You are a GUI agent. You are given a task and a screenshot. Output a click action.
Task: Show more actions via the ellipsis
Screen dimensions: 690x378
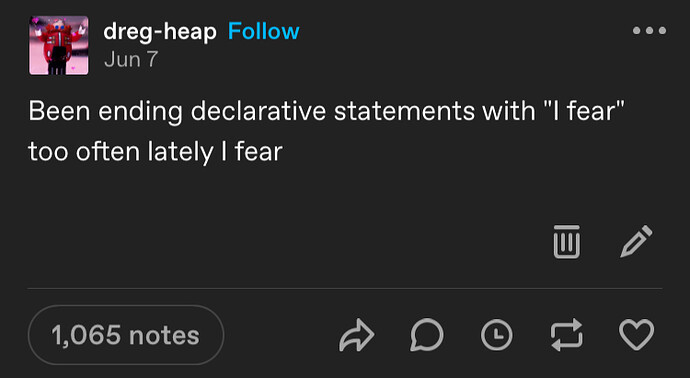pos(649,31)
